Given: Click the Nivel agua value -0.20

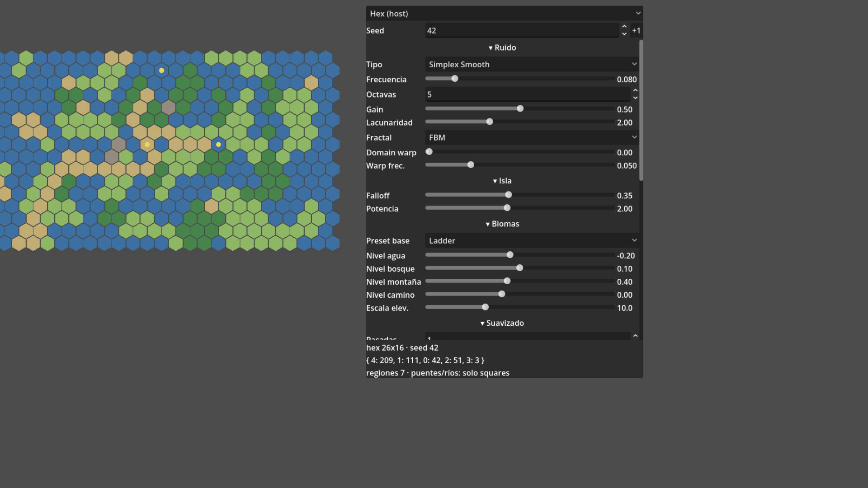Looking at the screenshot, I should click(626, 256).
